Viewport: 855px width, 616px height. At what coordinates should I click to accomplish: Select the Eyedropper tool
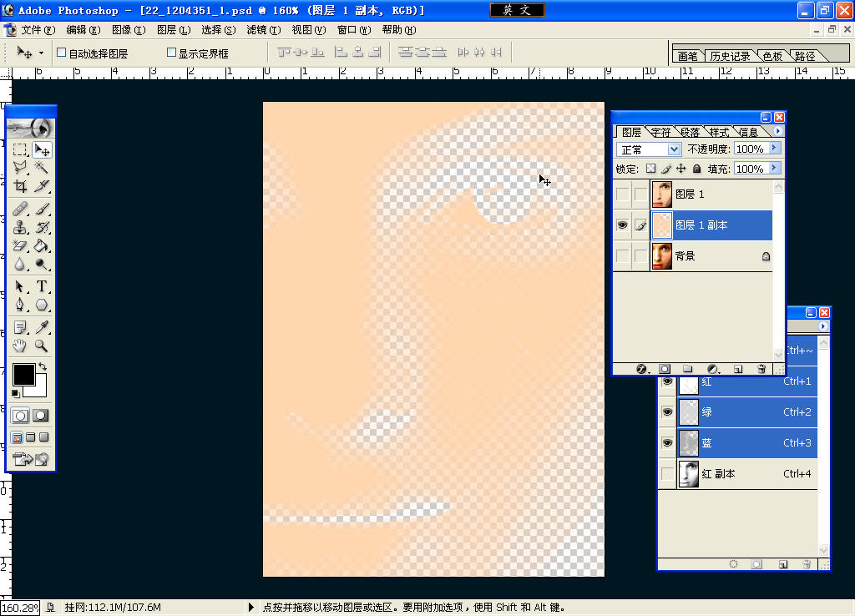tap(42, 327)
